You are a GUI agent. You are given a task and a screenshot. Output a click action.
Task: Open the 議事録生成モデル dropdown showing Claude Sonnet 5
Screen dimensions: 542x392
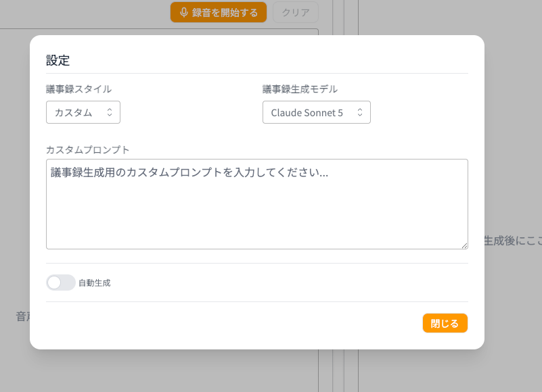316,112
